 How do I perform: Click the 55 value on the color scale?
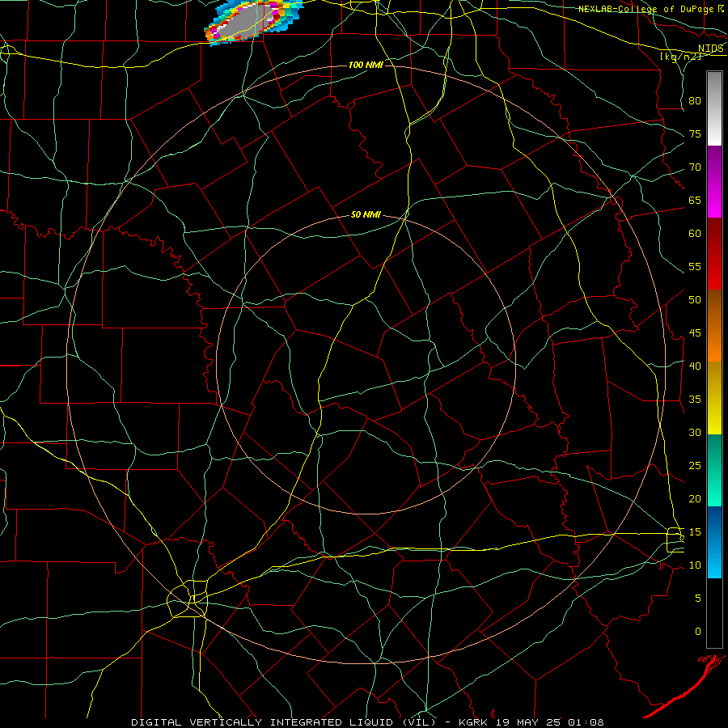coord(695,266)
